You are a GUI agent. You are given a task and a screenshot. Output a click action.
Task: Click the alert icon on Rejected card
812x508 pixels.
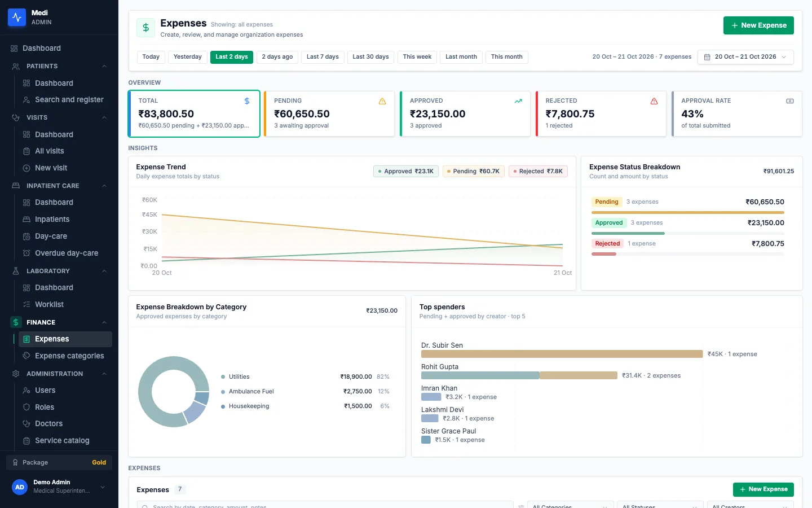[x=654, y=101]
